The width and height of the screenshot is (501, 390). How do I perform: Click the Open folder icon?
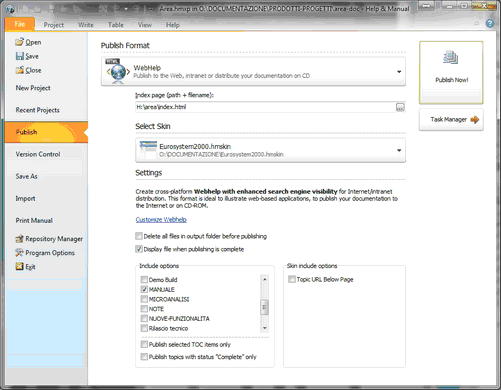click(x=19, y=42)
